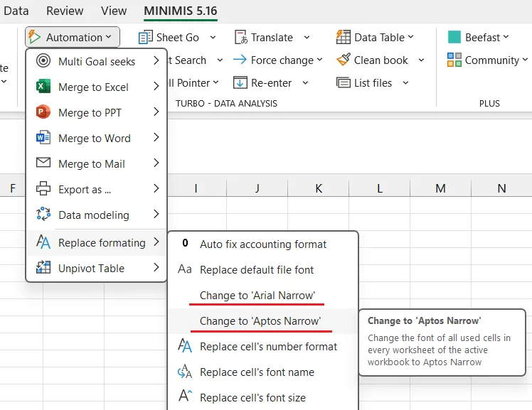Image resolution: width=532 pixels, height=410 pixels.
Task: Open the Clean book dropdown arrow
Action: pyautogui.click(x=421, y=60)
